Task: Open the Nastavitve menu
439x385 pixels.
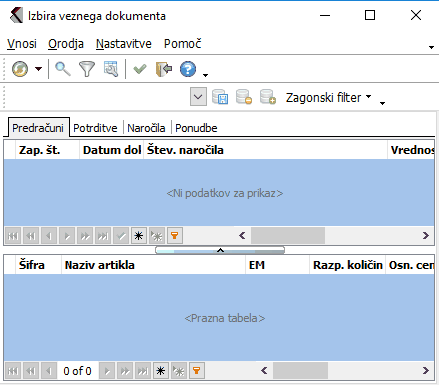Action: (124, 44)
